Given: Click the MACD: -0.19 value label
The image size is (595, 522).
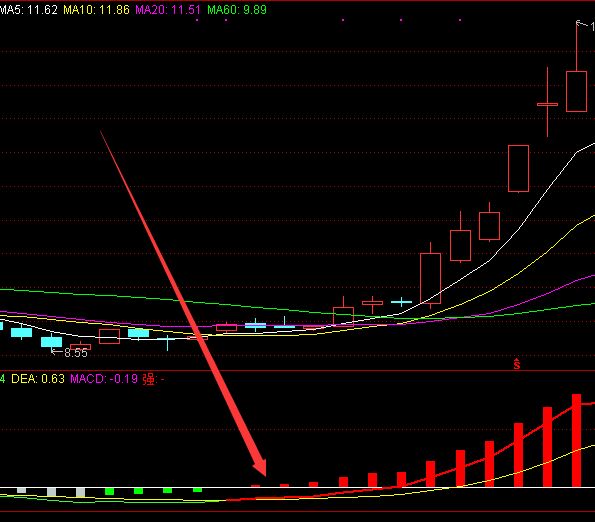Looking at the screenshot, I should 104,379.
